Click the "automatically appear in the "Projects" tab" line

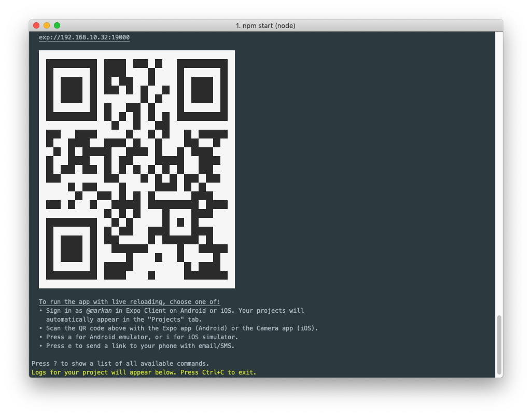coord(124,320)
